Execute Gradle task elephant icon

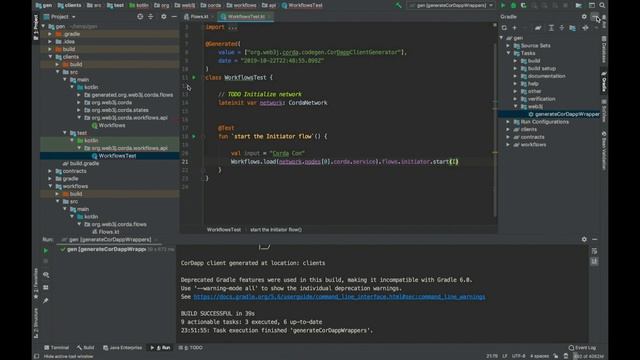tap(538, 28)
